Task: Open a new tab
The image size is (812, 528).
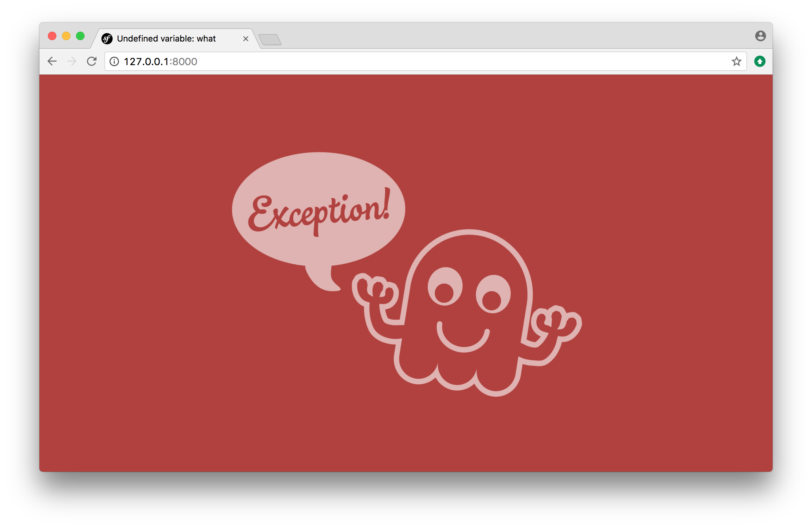Action: coord(270,39)
